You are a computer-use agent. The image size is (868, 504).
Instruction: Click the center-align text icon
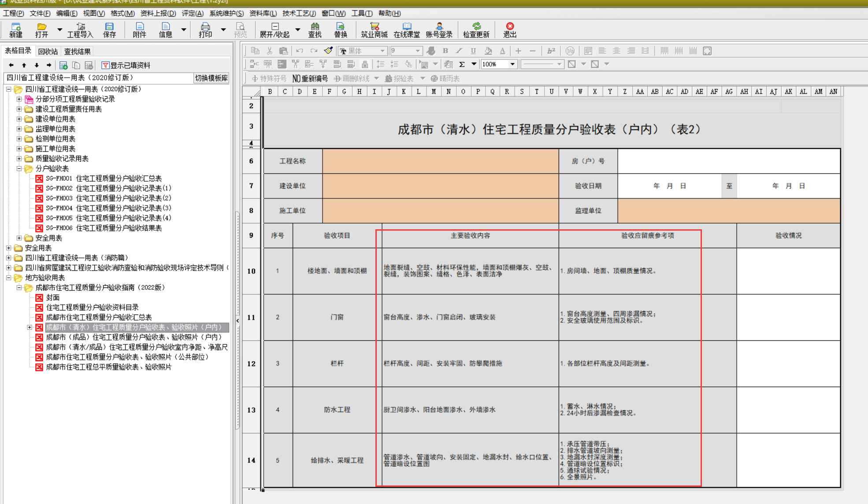[616, 51]
